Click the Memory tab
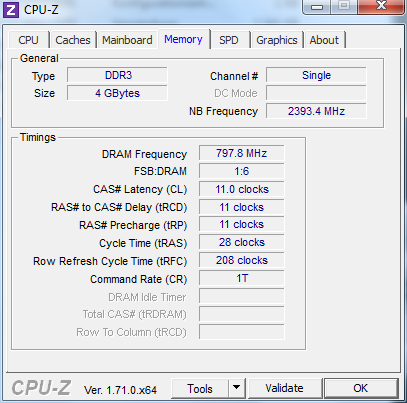Viewport: 407px width, 403px height. (183, 39)
